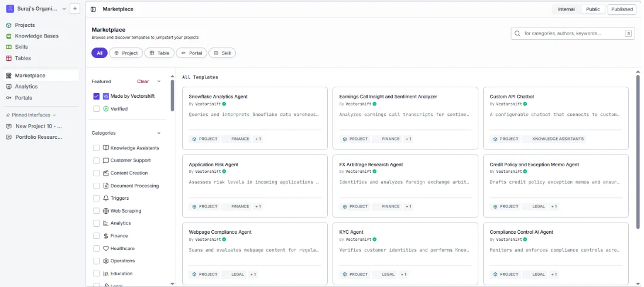Check the Verified filter checkbox
644x287 pixels.
97,109
